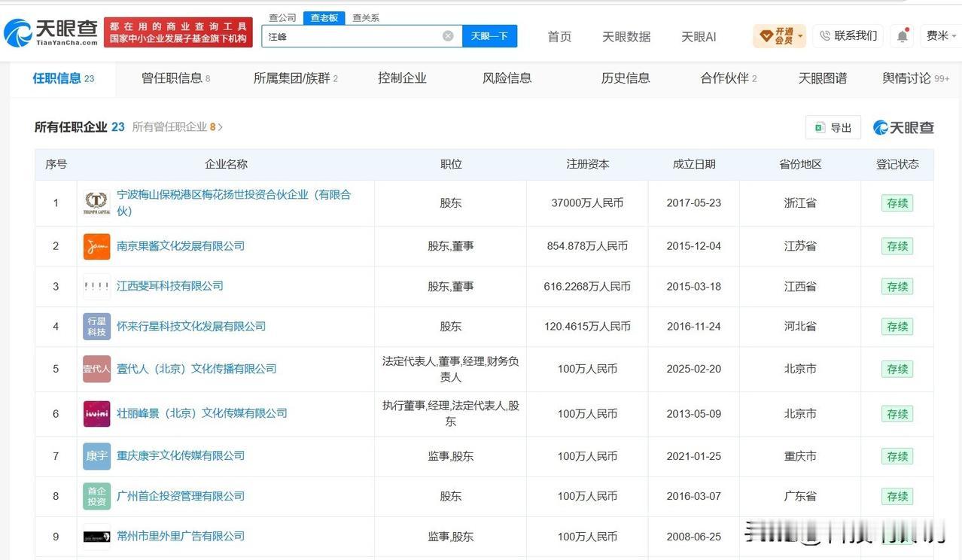Switch to the 所属集团/族群 tab
962x560 pixels.
pyautogui.click(x=296, y=78)
